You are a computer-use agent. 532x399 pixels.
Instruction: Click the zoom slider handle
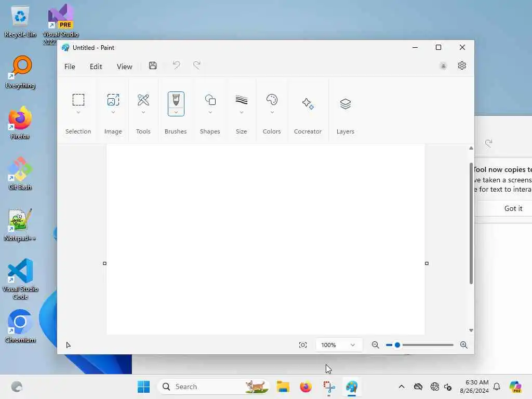click(397, 345)
